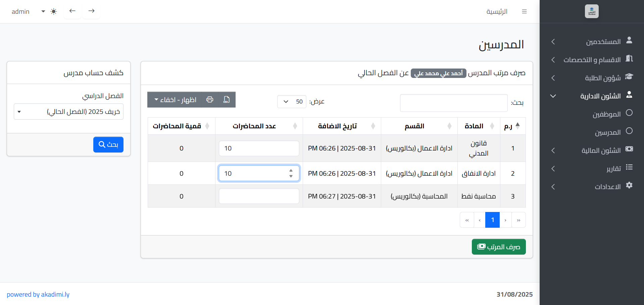Click the forward arrow navigation icon

tap(91, 11)
